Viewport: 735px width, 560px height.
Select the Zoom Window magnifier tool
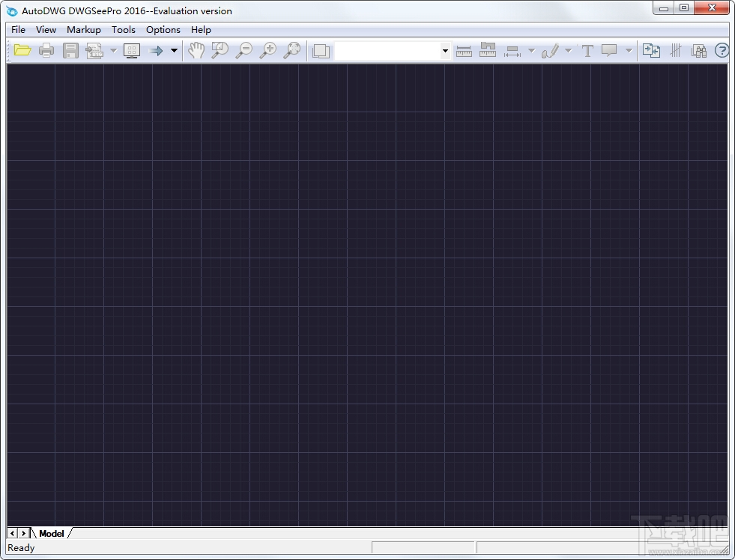pyautogui.click(x=220, y=50)
